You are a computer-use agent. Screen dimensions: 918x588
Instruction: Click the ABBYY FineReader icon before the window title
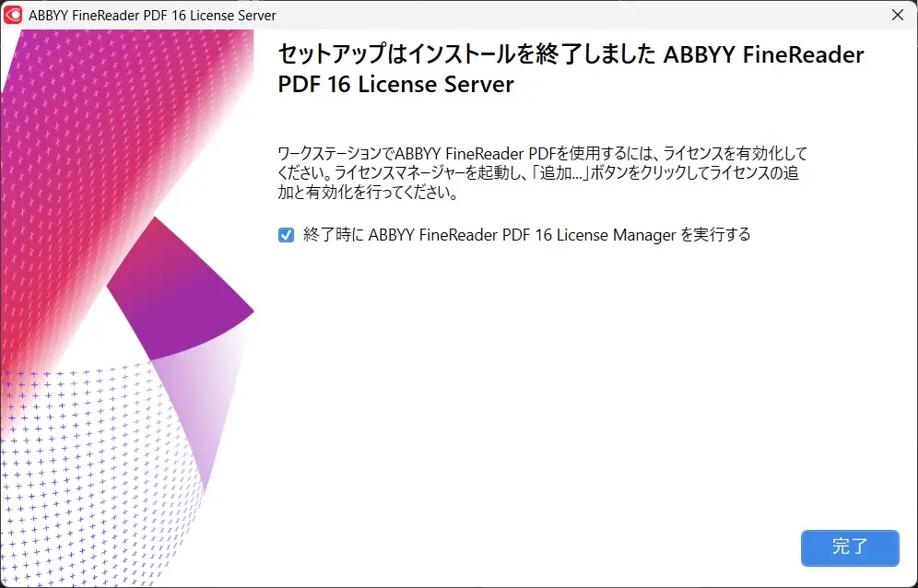pos(16,15)
